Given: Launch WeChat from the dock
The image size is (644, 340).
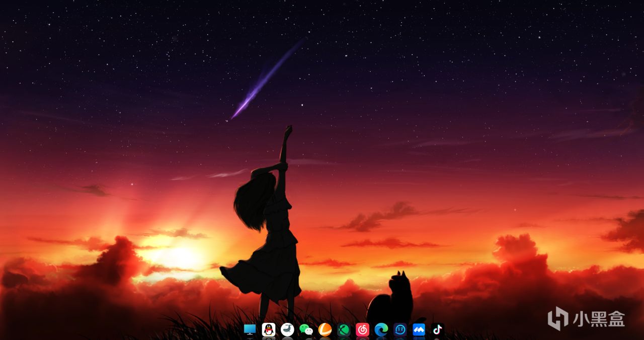Looking at the screenshot, I should pos(306,329).
